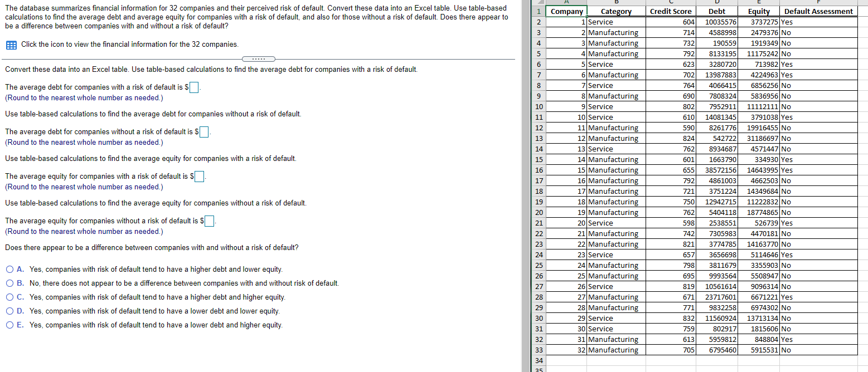Click debt cell 10561614
868x372 pixels.
coord(717,286)
